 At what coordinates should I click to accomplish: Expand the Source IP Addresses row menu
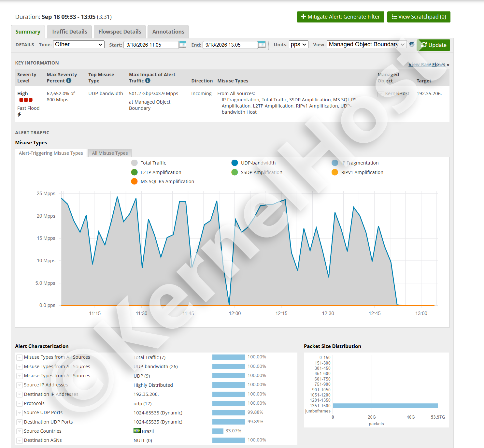pos(20,385)
